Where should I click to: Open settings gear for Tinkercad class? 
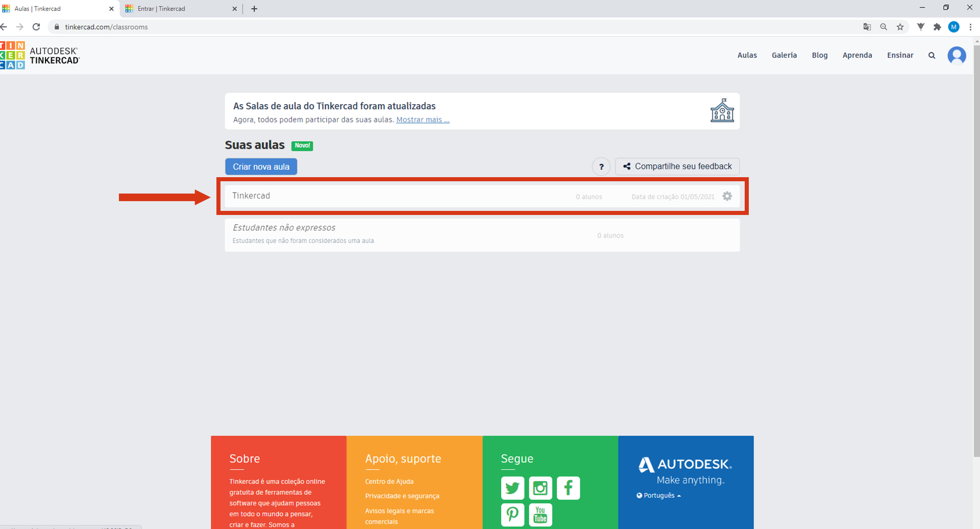click(727, 196)
